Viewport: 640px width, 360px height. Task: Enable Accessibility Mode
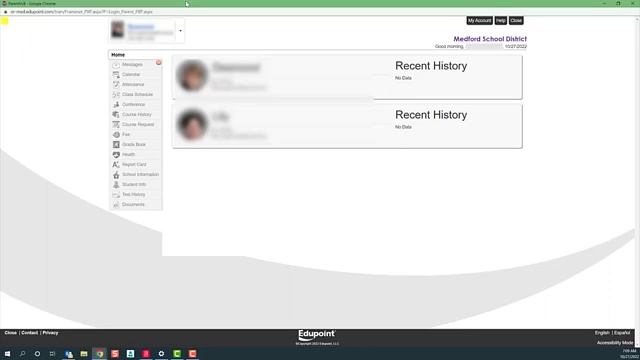[x=615, y=343]
